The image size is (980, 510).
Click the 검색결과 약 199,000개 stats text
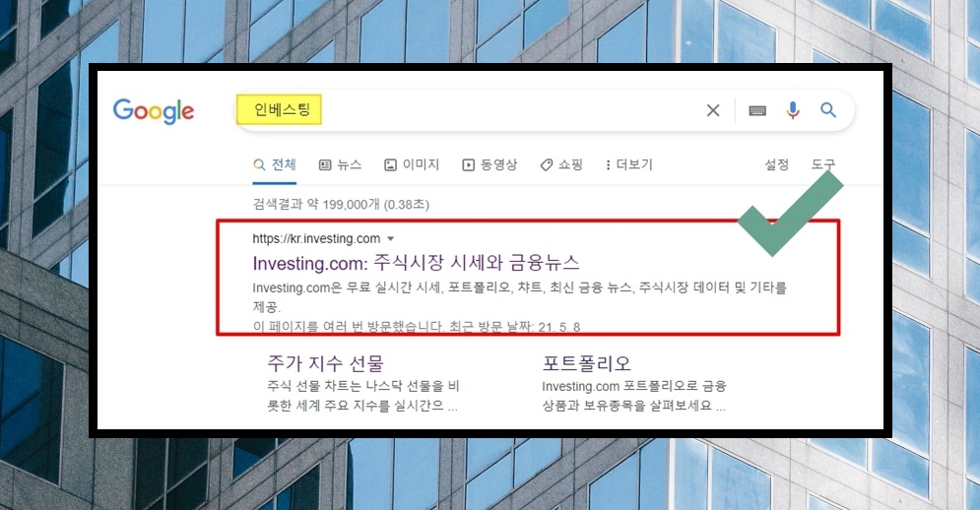341,205
